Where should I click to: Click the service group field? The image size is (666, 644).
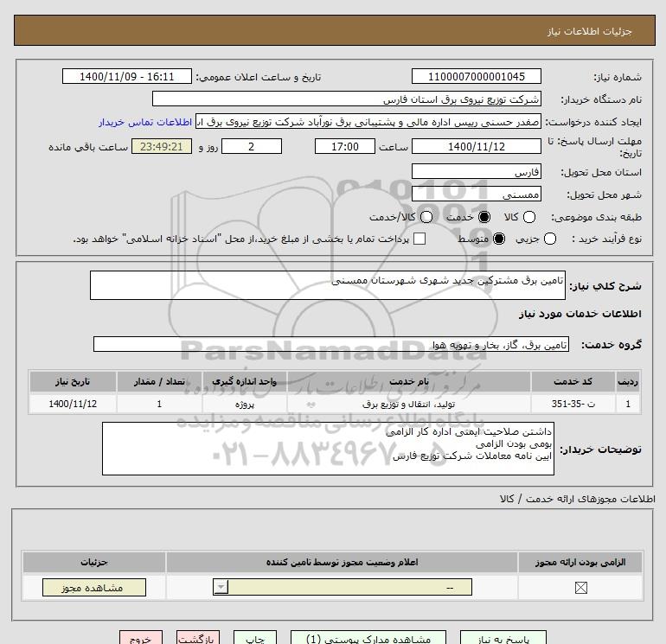(331, 344)
